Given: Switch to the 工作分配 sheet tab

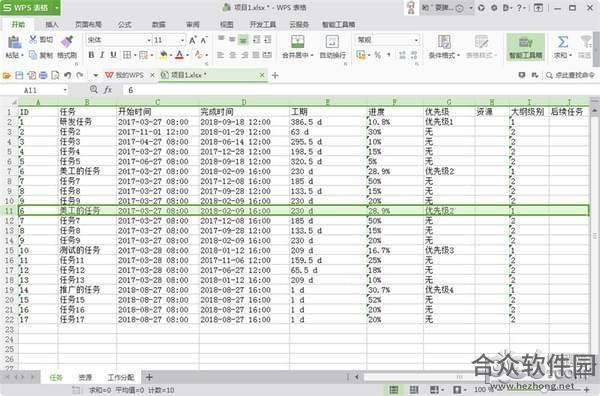Looking at the screenshot, I should 121,378.
